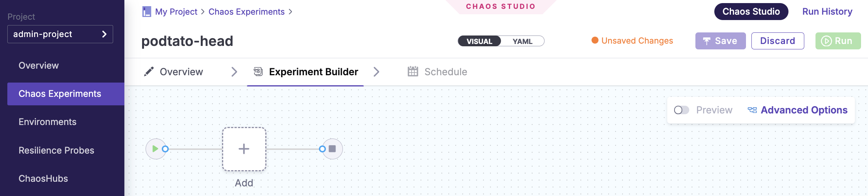Click the pencil icon beside Overview
The height and width of the screenshot is (196, 868).
149,72
